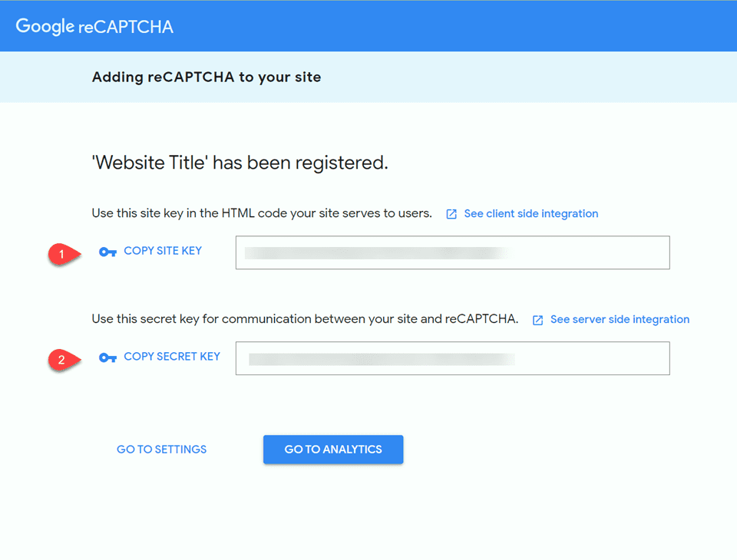Click inside the site key field
Image resolution: width=737 pixels, height=560 pixels.
[x=451, y=252]
